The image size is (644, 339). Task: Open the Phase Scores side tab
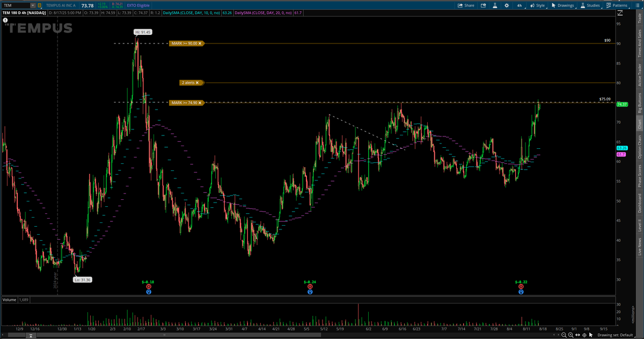coord(639,176)
